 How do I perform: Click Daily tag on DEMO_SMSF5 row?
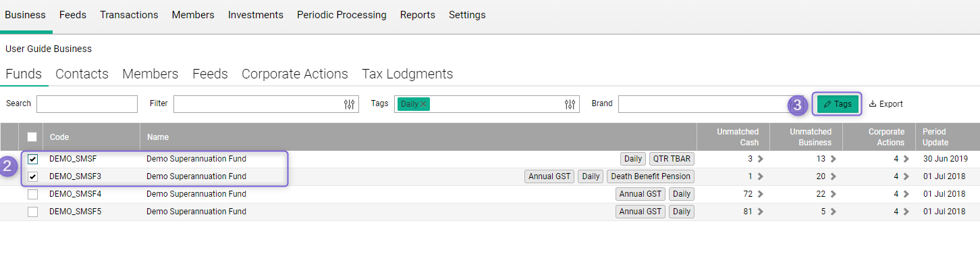pos(682,212)
